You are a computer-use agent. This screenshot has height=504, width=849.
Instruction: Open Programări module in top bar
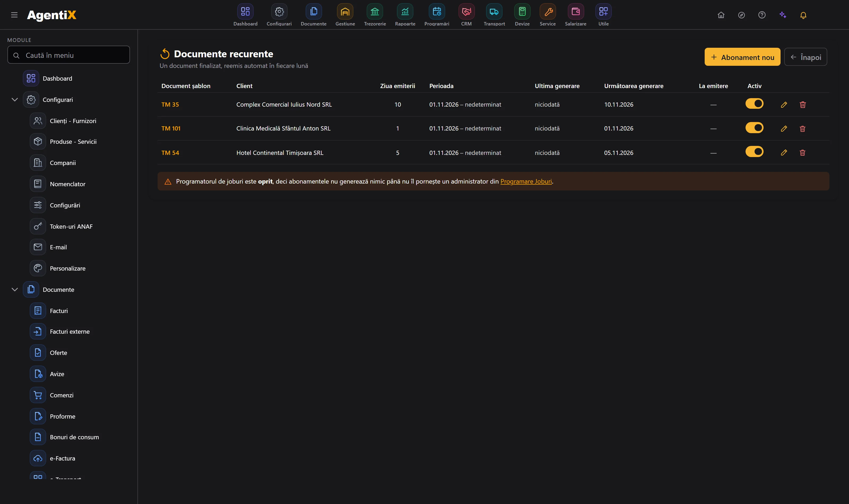[437, 15]
